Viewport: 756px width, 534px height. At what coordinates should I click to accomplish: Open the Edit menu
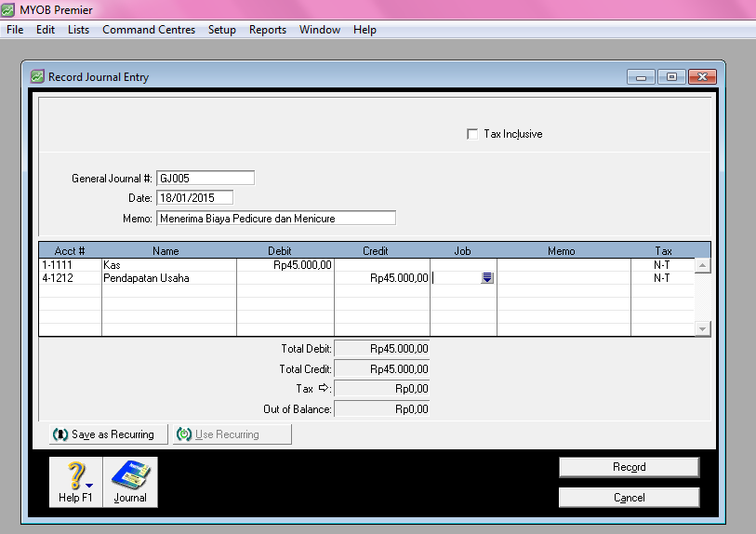click(x=46, y=30)
